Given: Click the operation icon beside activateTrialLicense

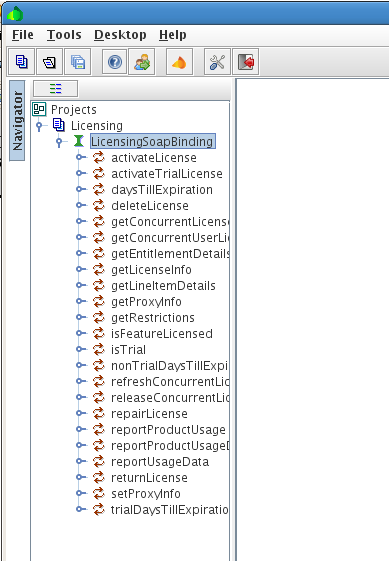Looking at the screenshot, I should pyautogui.click(x=98, y=173).
